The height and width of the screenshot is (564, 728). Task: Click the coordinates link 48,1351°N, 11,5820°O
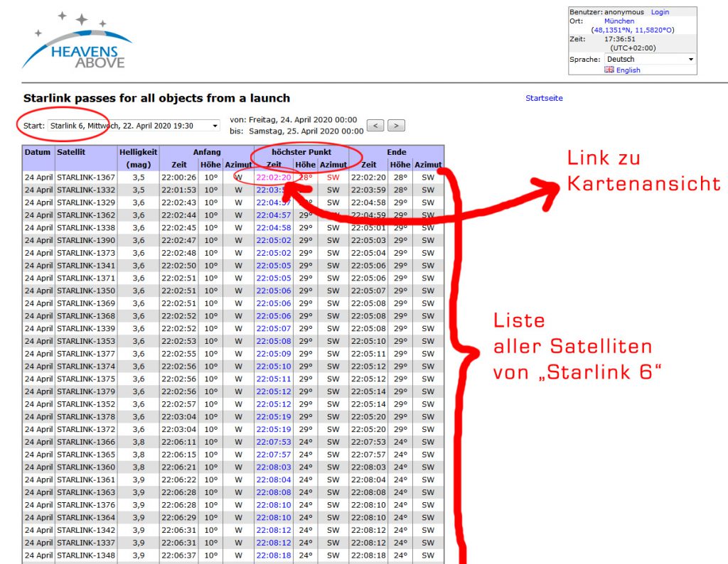pos(632,30)
